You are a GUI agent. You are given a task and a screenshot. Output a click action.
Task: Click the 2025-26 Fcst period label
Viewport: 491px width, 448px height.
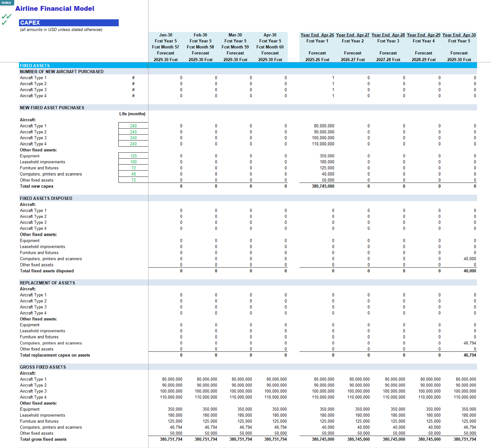[317, 60]
